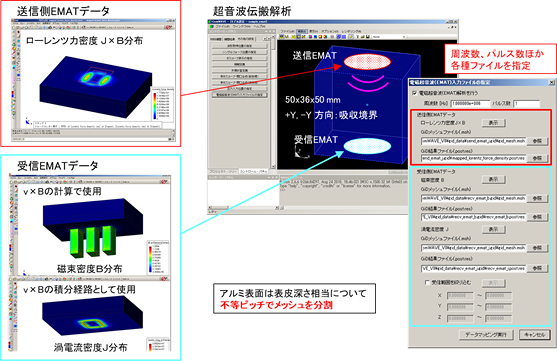Image resolution: width=557 pixels, height=361 pixels.
Task: Open the None dropdown in viewer toolbar
Action: click(389, 37)
